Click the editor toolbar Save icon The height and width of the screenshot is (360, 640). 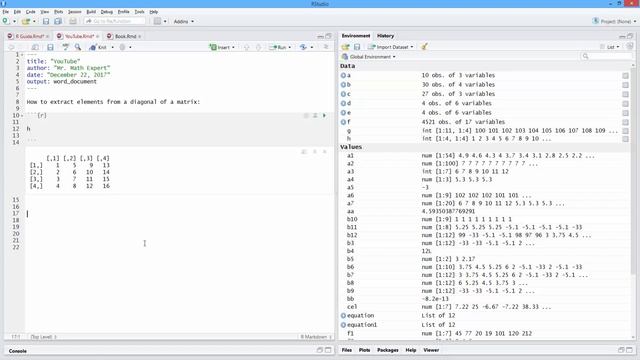pyautogui.click(x=50, y=47)
